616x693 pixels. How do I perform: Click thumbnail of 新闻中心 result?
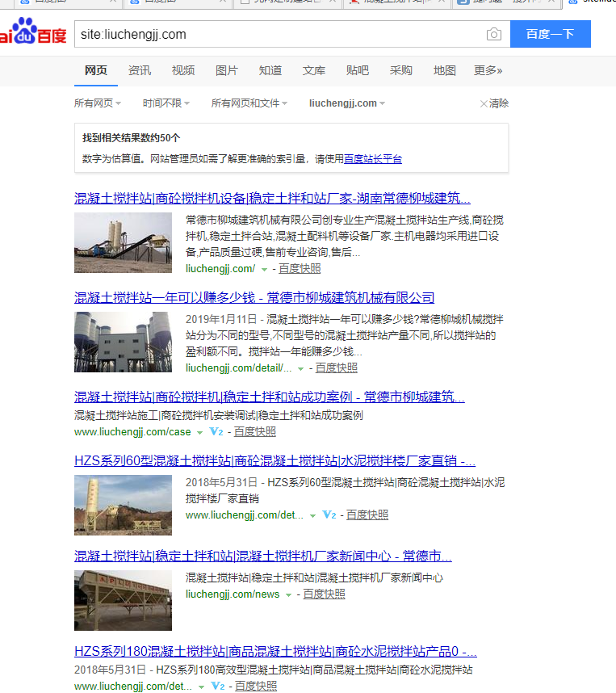pyautogui.click(x=123, y=600)
